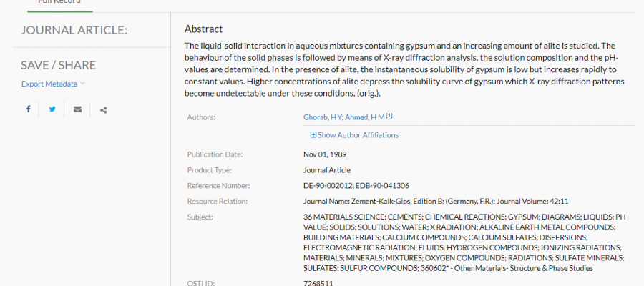Click the plus icon beside Author Affiliations
644x286 pixels.
pos(313,134)
